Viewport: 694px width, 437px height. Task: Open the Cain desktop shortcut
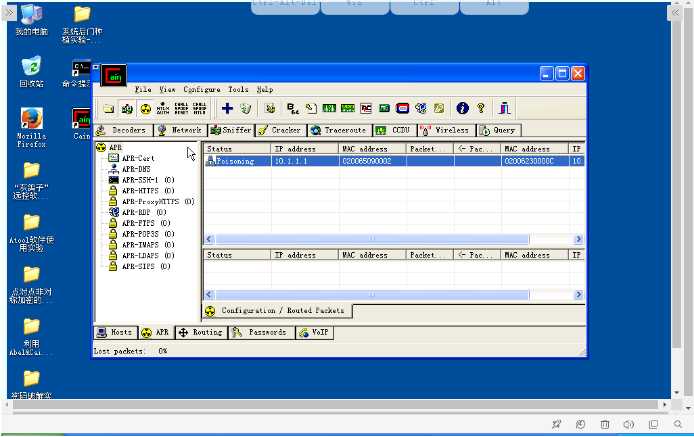coord(81,124)
